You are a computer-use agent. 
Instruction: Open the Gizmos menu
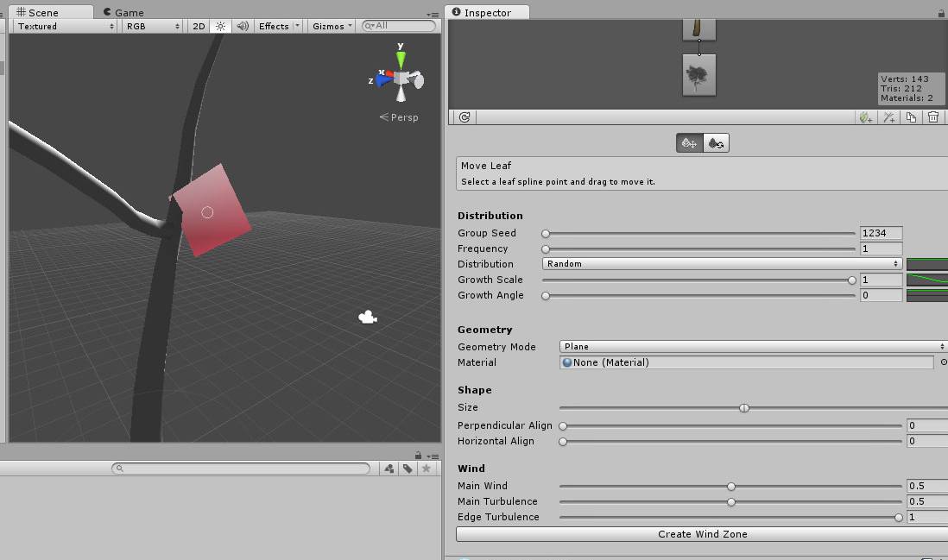coord(332,26)
